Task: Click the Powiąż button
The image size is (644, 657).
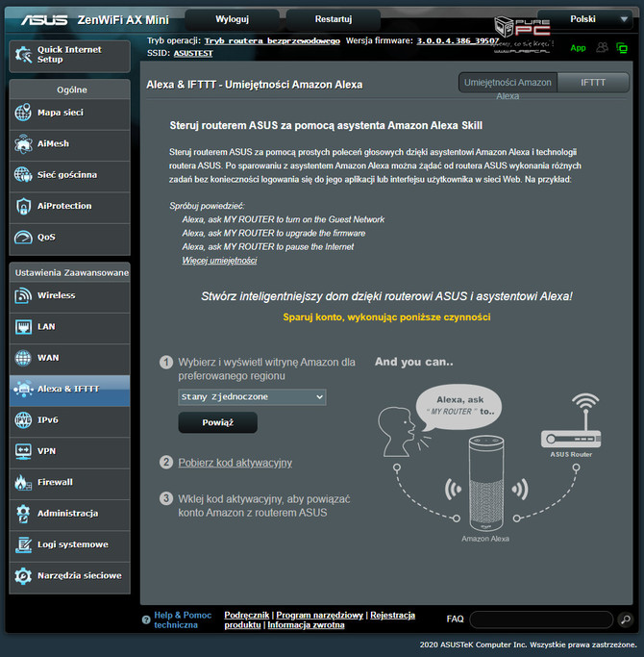Action: tap(218, 422)
